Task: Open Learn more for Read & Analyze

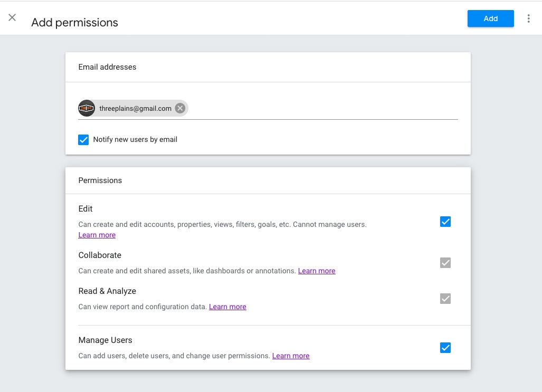Action: coord(227,307)
